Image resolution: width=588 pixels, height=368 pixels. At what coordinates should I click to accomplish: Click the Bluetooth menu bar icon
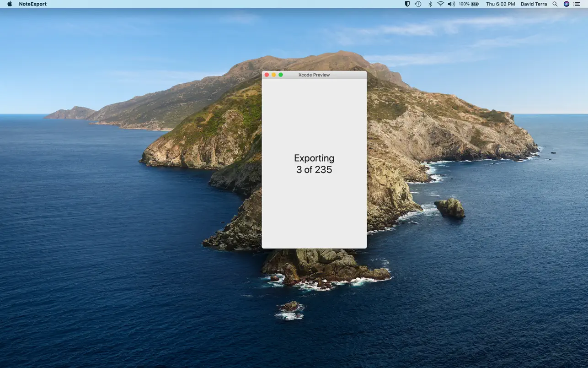click(x=429, y=4)
